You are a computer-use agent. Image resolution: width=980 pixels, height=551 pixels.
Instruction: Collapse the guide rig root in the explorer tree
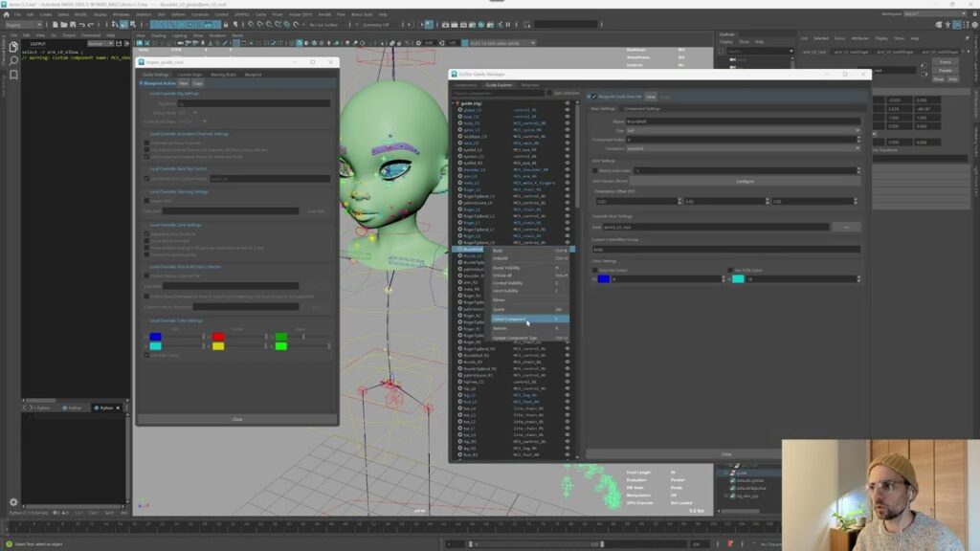[x=453, y=102]
